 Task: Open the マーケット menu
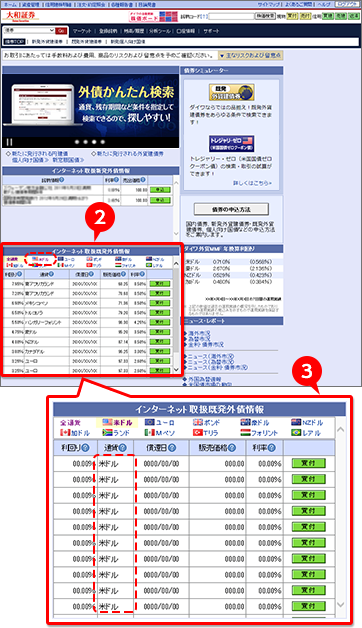coord(82,31)
